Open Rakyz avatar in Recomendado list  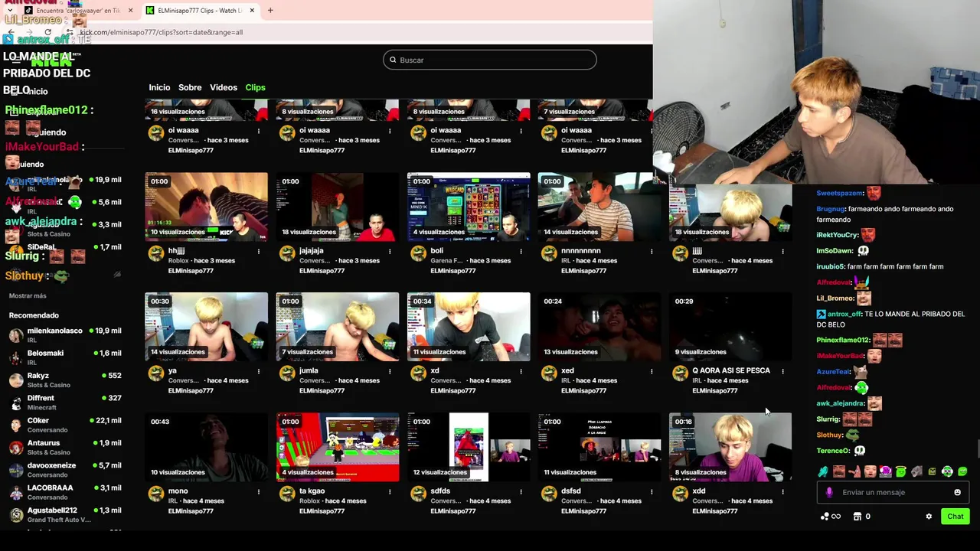(16, 380)
